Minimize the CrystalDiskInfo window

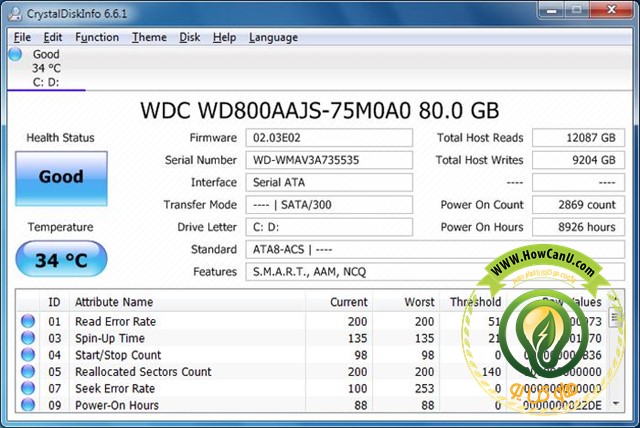coord(551,10)
